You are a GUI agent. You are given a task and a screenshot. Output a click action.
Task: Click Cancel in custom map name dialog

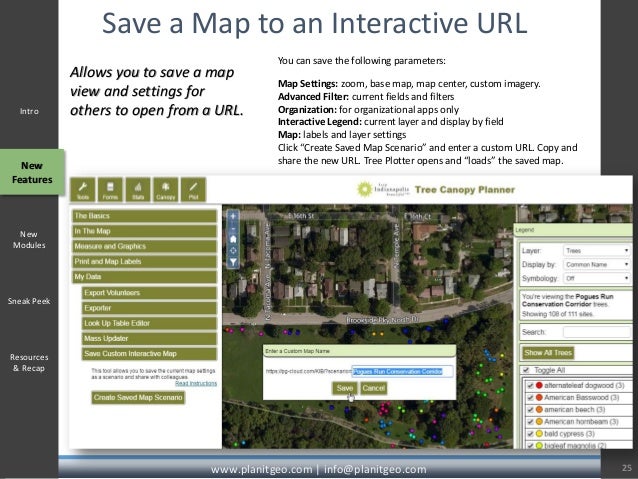click(x=374, y=388)
